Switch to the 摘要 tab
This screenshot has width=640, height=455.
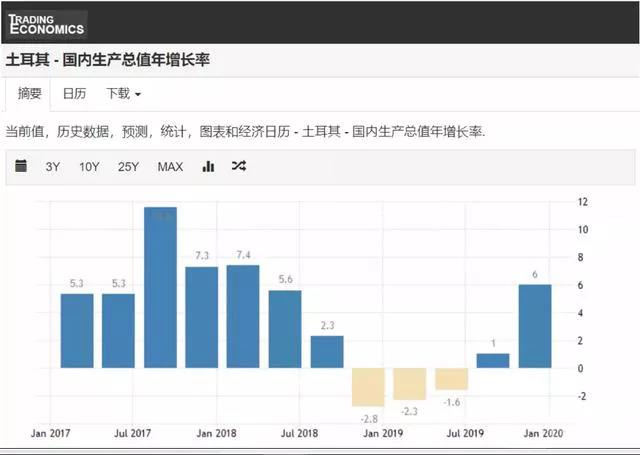click(30, 94)
